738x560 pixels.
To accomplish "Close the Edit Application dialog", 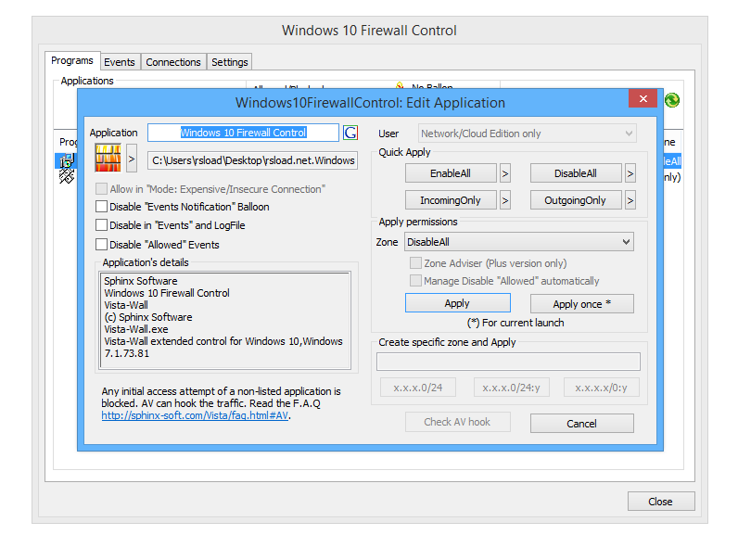I will click(x=643, y=98).
